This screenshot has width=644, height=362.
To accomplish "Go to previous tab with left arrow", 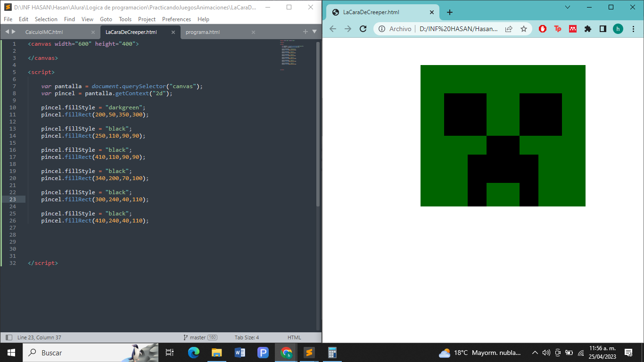I will pos(7,32).
